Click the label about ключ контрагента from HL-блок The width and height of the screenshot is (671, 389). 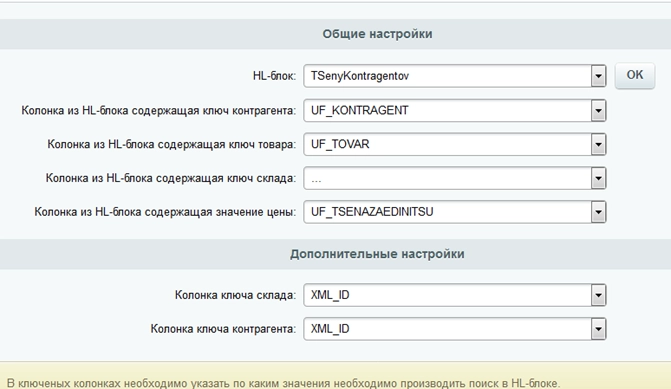coord(159,110)
